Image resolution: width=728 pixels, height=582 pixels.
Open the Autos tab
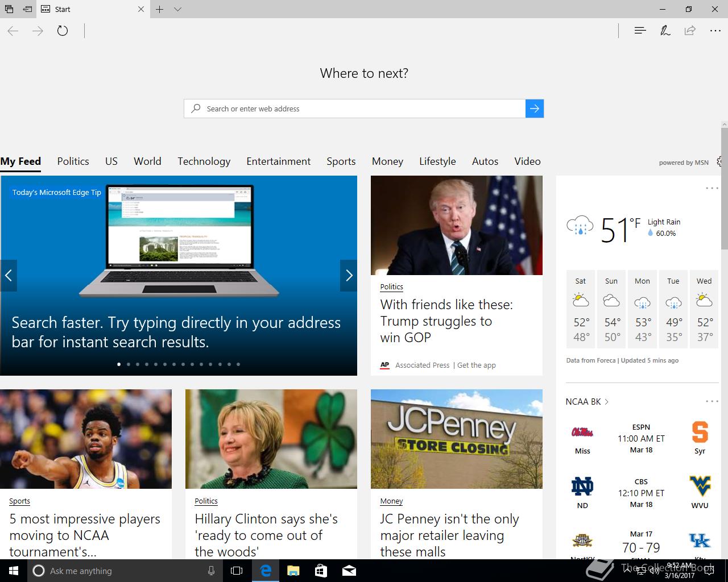pos(485,161)
